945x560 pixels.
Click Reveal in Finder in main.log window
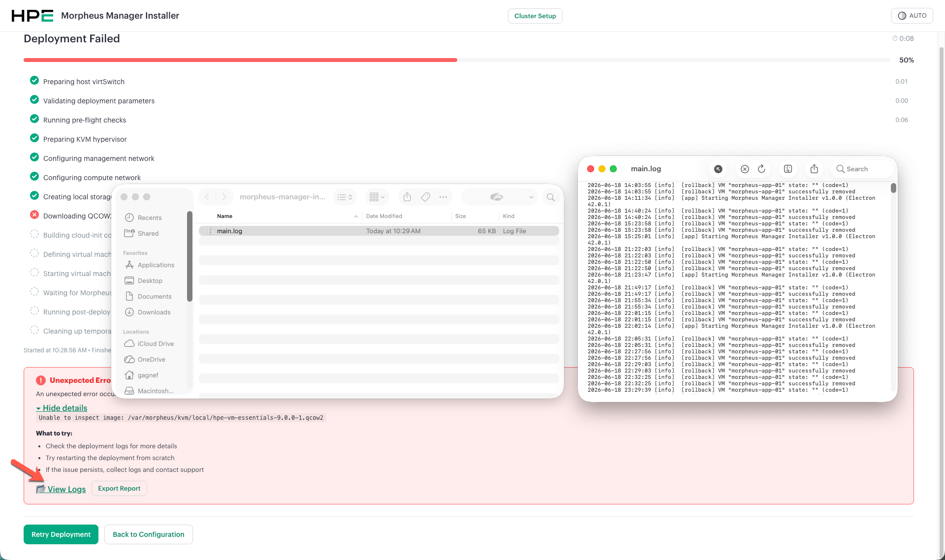click(x=788, y=169)
